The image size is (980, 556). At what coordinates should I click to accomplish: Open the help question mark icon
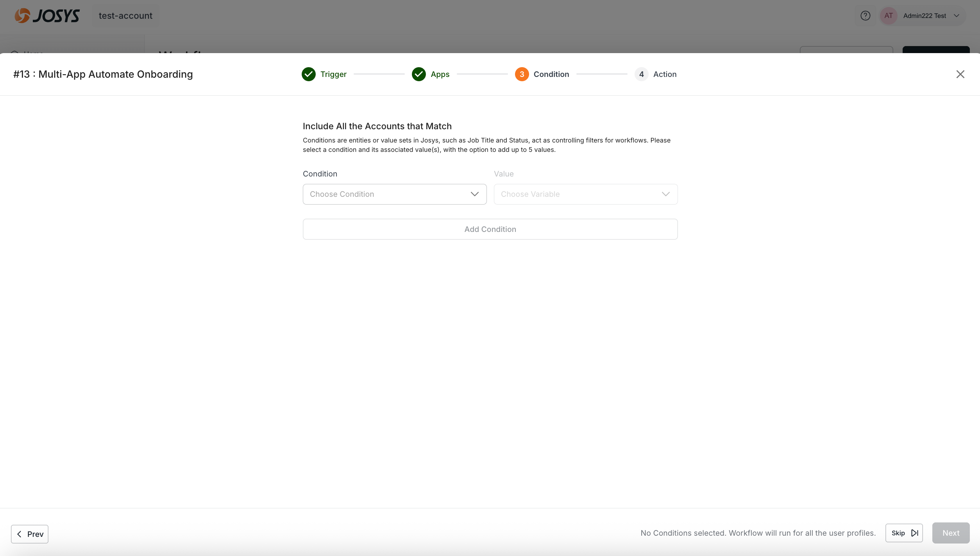click(x=865, y=16)
